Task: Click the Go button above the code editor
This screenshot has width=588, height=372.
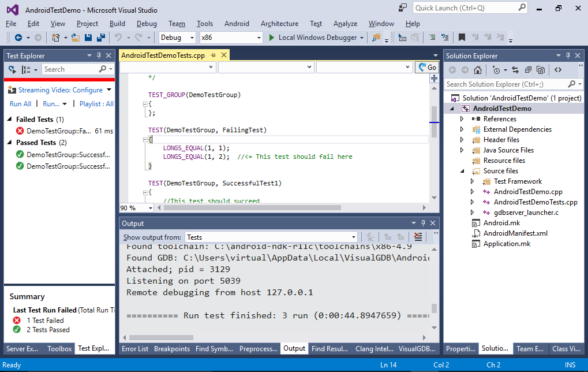Action: [x=427, y=68]
